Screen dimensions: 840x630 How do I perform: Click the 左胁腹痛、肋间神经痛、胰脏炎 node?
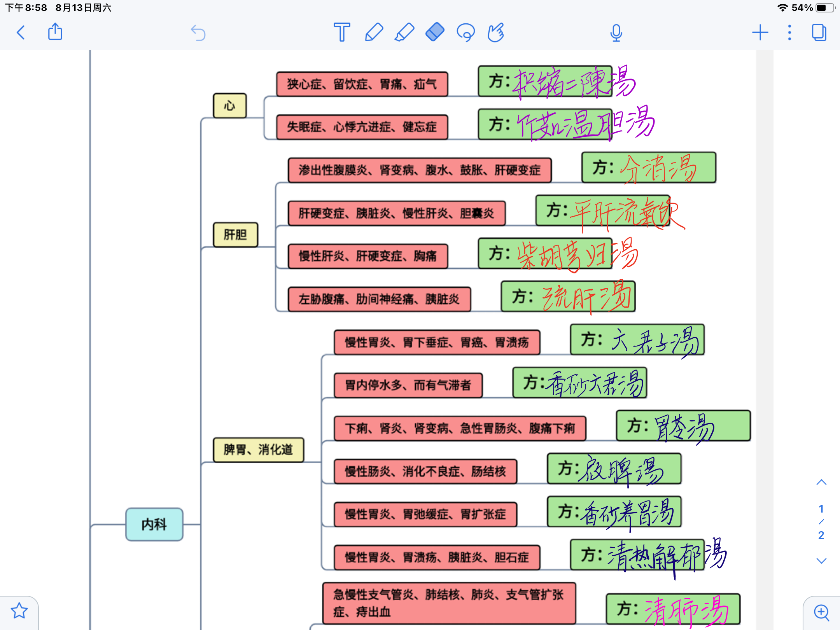click(379, 299)
